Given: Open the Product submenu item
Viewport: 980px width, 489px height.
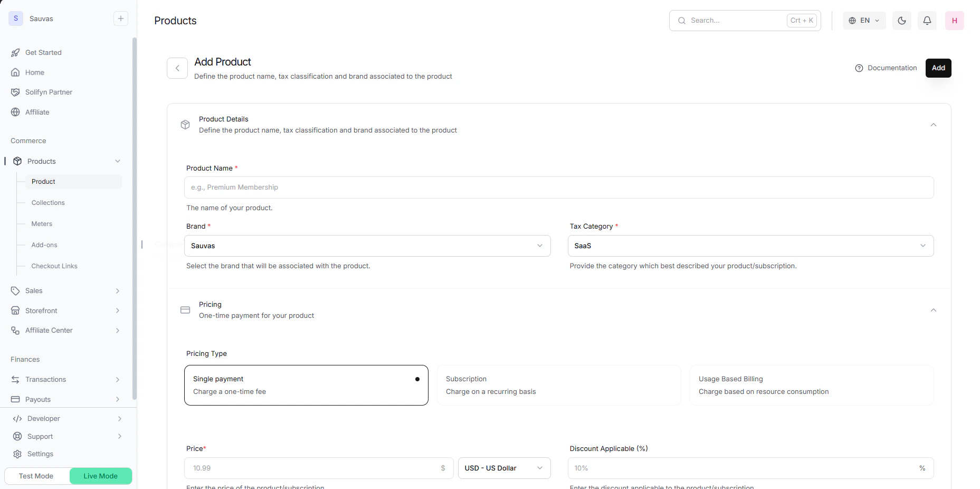Looking at the screenshot, I should click(x=73, y=182).
